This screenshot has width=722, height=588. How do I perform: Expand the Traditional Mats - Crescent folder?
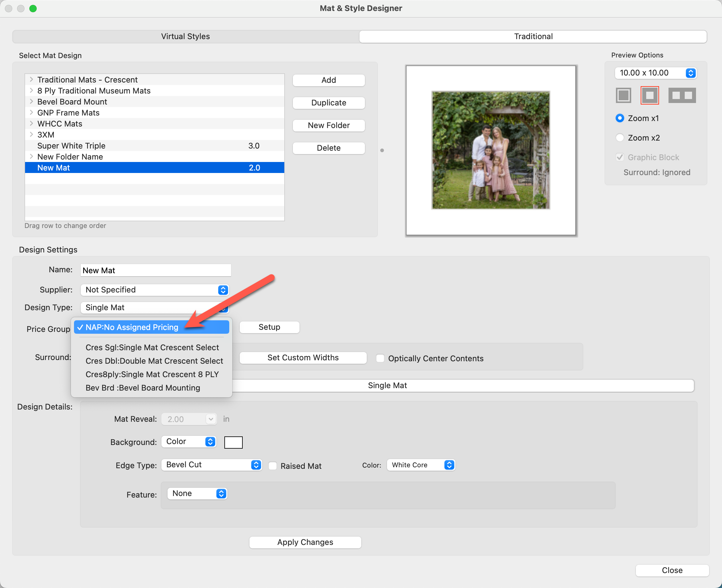[x=31, y=79]
